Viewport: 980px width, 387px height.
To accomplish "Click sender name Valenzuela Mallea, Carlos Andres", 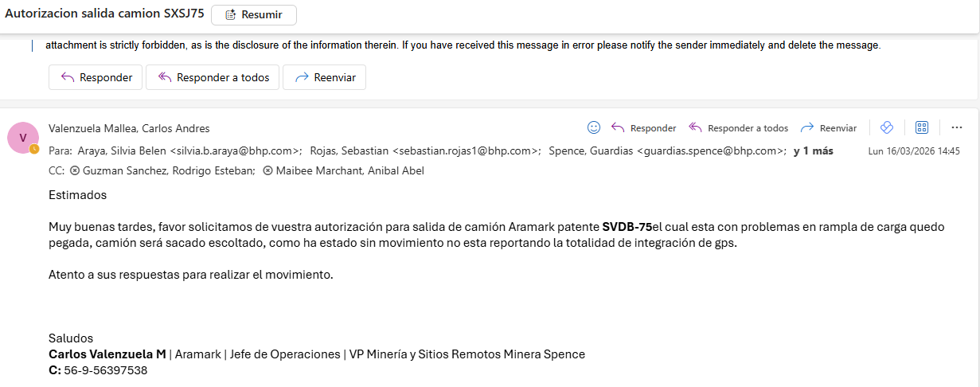I will 129,128.
